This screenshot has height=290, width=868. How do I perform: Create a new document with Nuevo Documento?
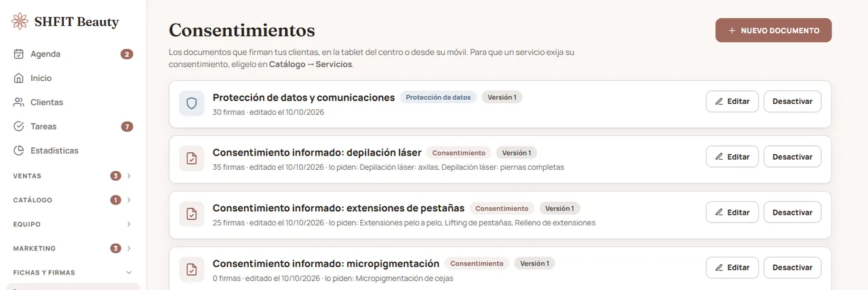[x=774, y=31]
